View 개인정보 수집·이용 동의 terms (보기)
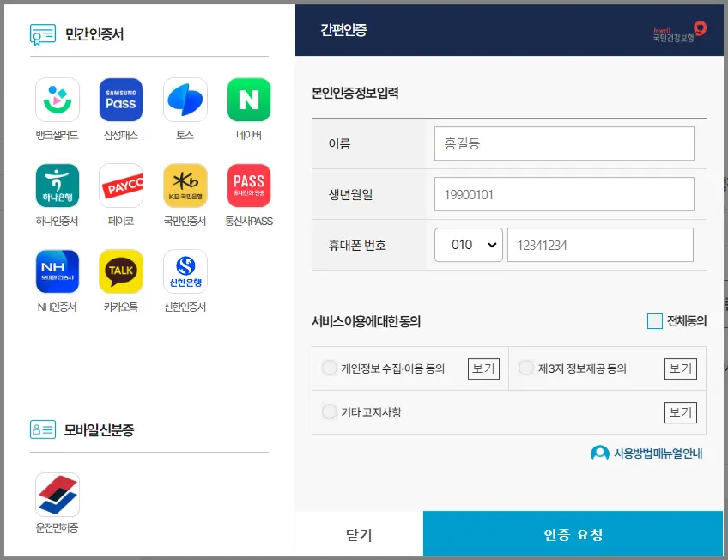The width and height of the screenshot is (728, 560). 483,368
